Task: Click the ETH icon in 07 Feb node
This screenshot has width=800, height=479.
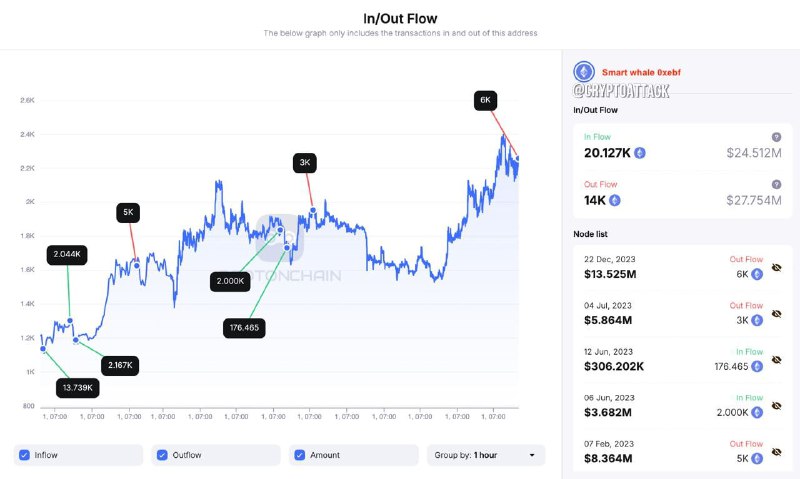Action: pyautogui.click(x=757, y=458)
